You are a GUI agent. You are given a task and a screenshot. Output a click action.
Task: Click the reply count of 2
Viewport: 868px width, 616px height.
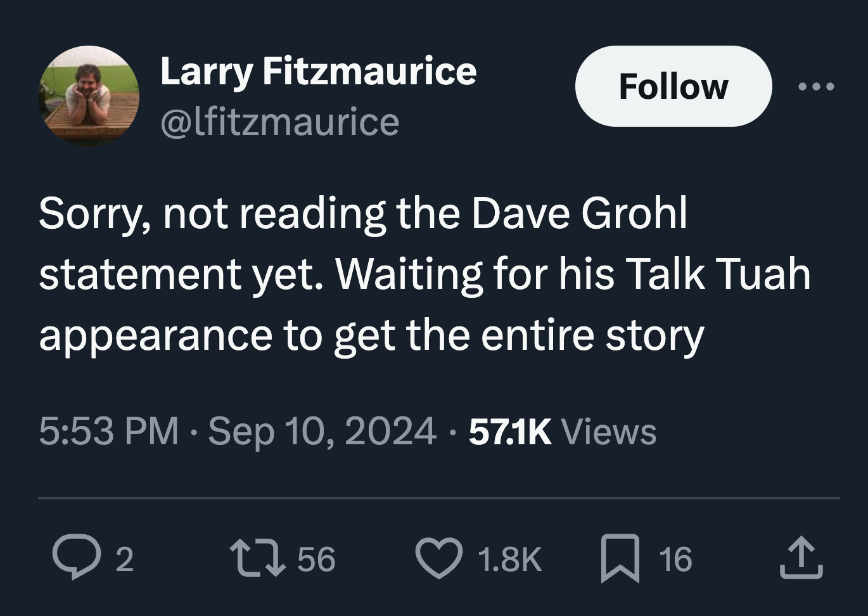pyautogui.click(x=125, y=559)
